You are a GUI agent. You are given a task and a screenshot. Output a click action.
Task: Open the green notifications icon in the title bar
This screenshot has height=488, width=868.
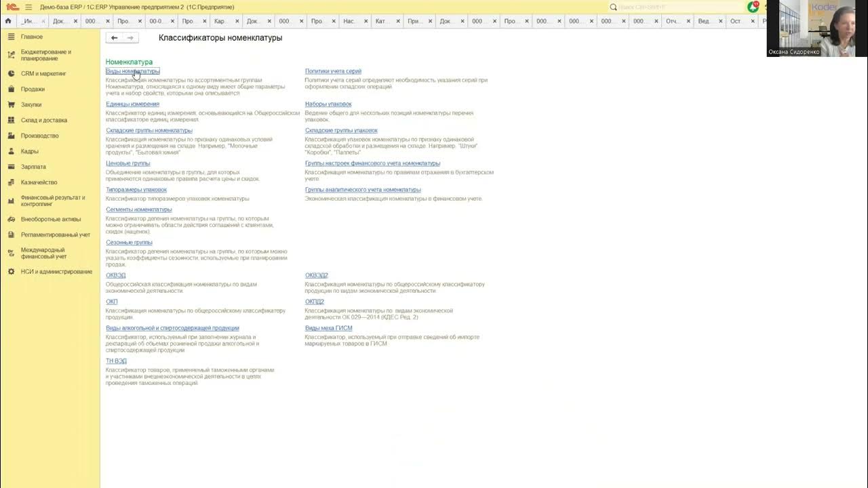[x=753, y=7]
